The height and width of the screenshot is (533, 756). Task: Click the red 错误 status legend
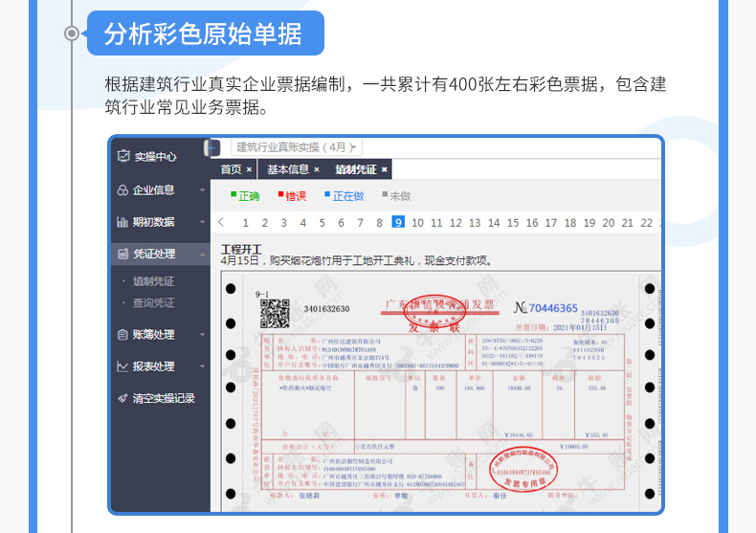(x=292, y=195)
